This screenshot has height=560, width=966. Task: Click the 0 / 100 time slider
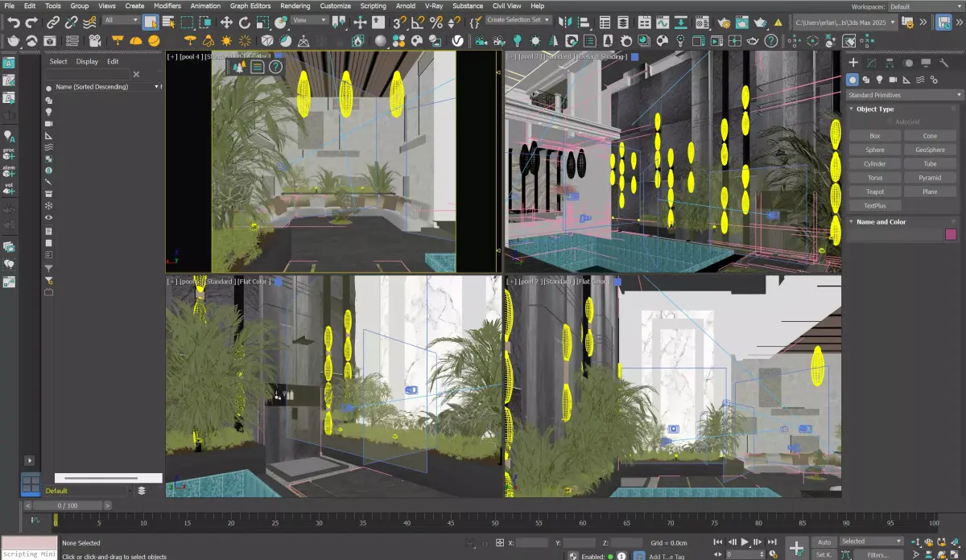pos(68,505)
